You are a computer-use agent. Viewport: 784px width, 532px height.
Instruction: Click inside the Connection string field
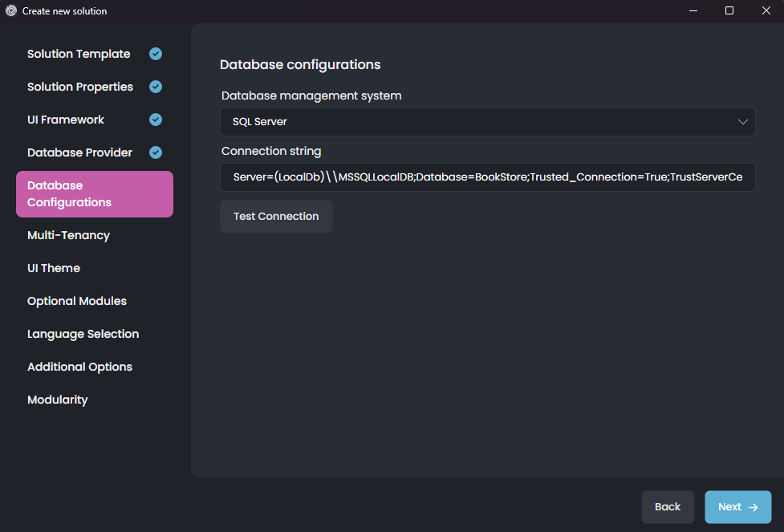click(487, 177)
